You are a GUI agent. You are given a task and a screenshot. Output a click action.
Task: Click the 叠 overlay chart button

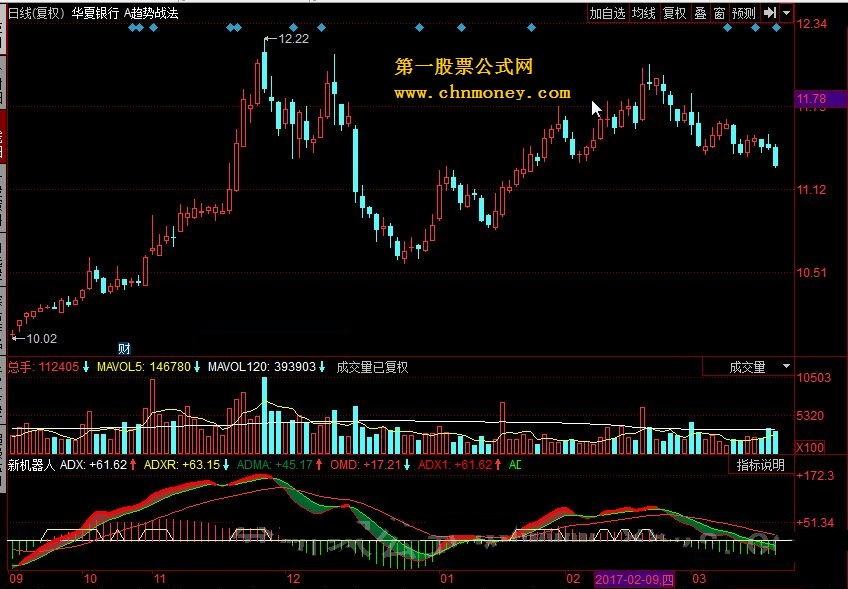(x=700, y=14)
